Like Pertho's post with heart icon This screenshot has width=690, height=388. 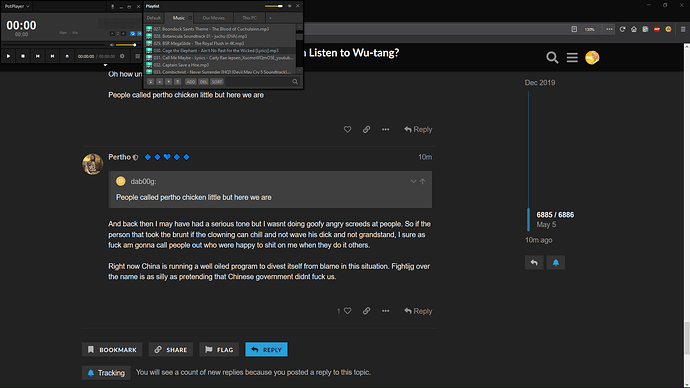(347, 311)
